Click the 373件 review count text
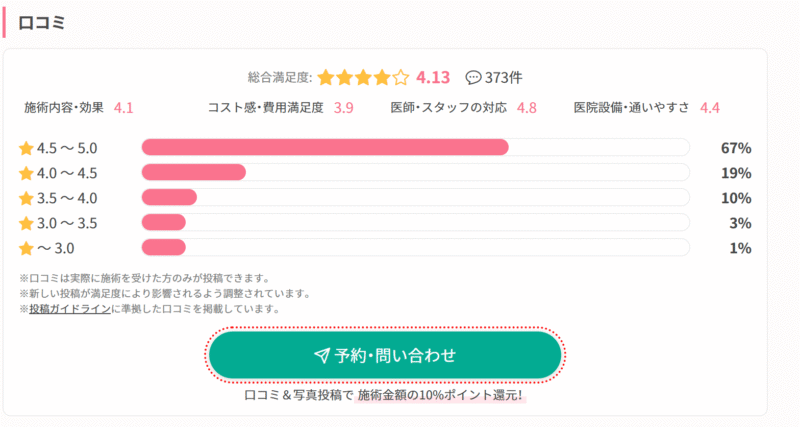Screen dimensions: 800x427 [504, 77]
